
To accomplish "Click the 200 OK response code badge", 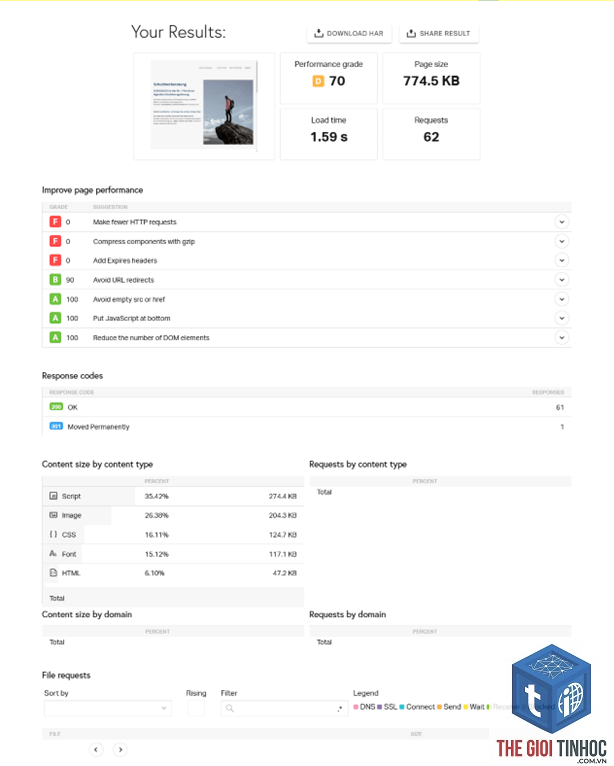I will tap(56, 406).
